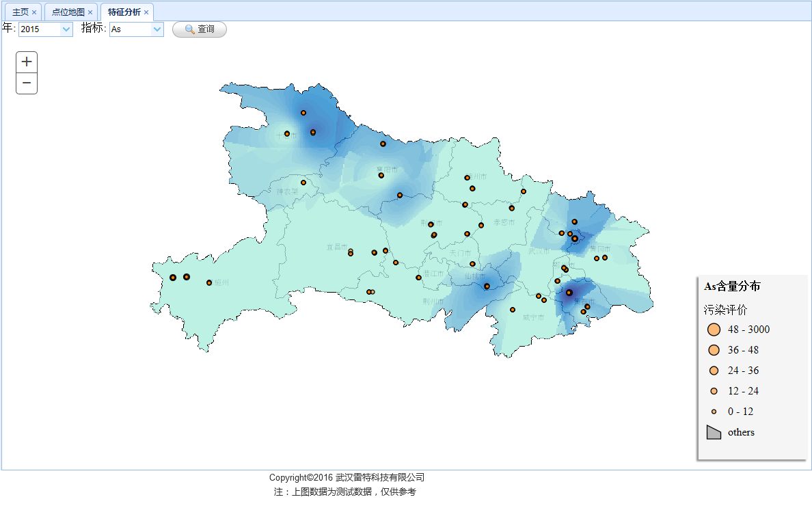The height and width of the screenshot is (508, 812).
Task: Zoom out the map with minus button
Action: [x=27, y=83]
